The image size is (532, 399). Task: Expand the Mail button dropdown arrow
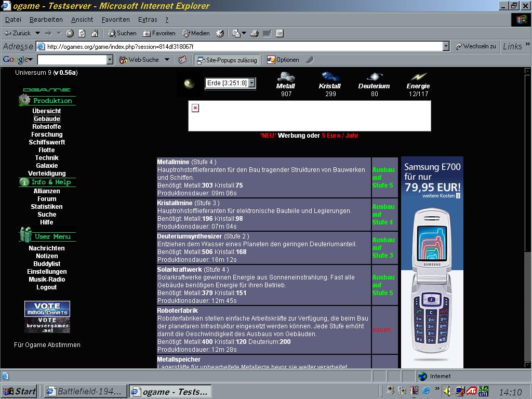[244, 33]
